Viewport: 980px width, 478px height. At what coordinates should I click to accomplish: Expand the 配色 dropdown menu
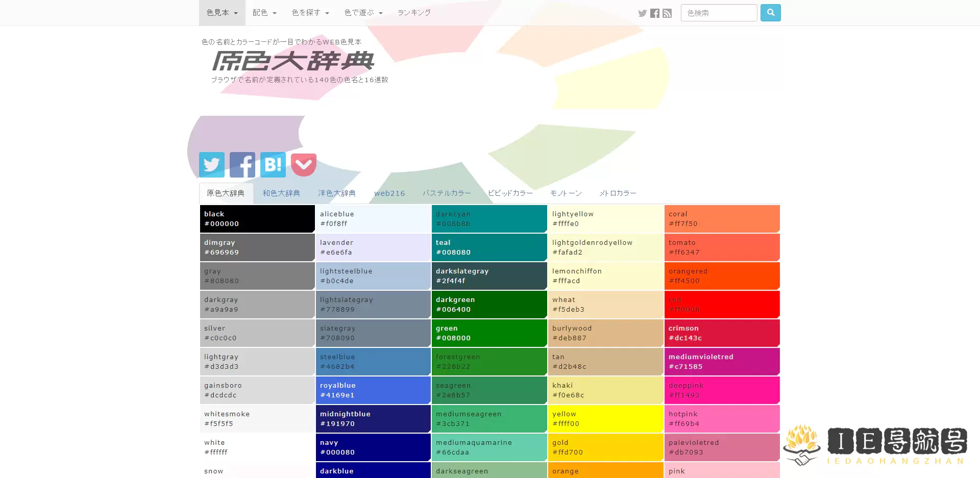[264, 13]
